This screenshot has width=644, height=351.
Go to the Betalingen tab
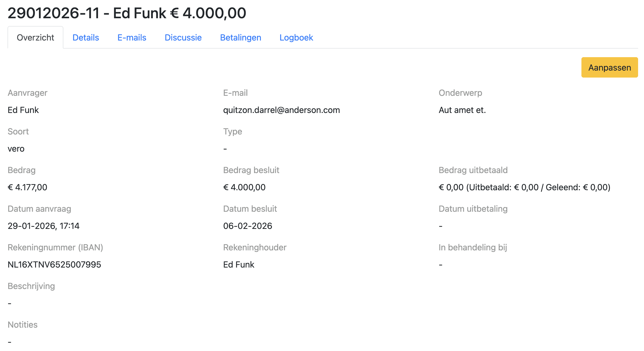pyautogui.click(x=241, y=38)
